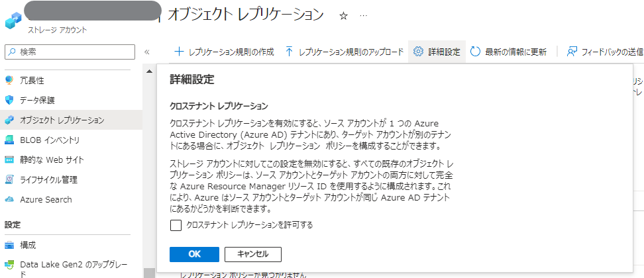The height and width of the screenshot is (278, 644).
Task: Open 詳細設定 from the toolbar
Action: [x=437, y=52]
